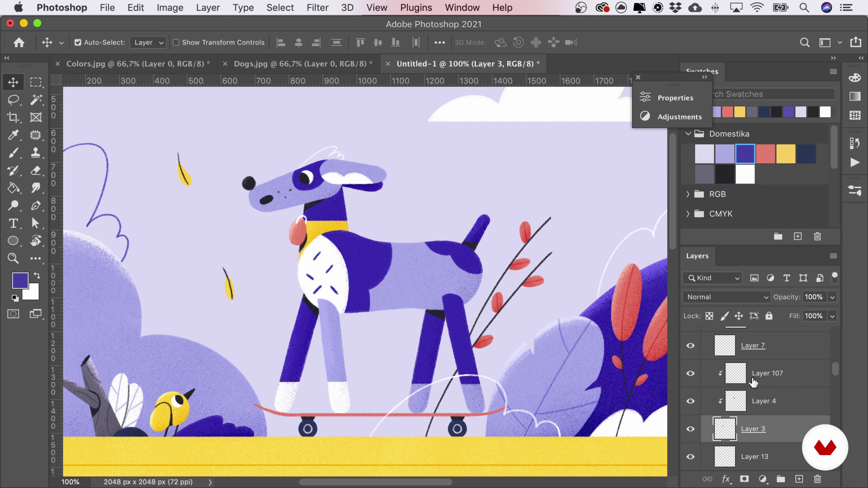Hide Layer 13 visibility
This screenshot has width=868, height=488.
(690, 457)
